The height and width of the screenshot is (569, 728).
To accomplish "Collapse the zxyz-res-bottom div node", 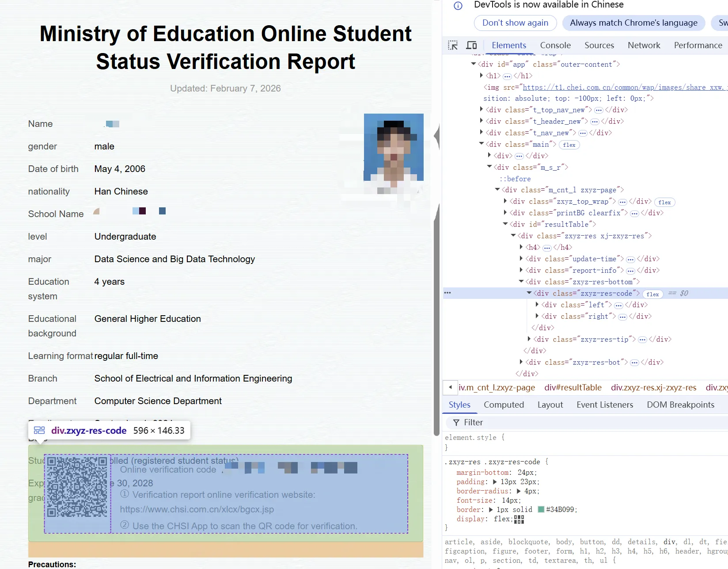I will [521, 282].
